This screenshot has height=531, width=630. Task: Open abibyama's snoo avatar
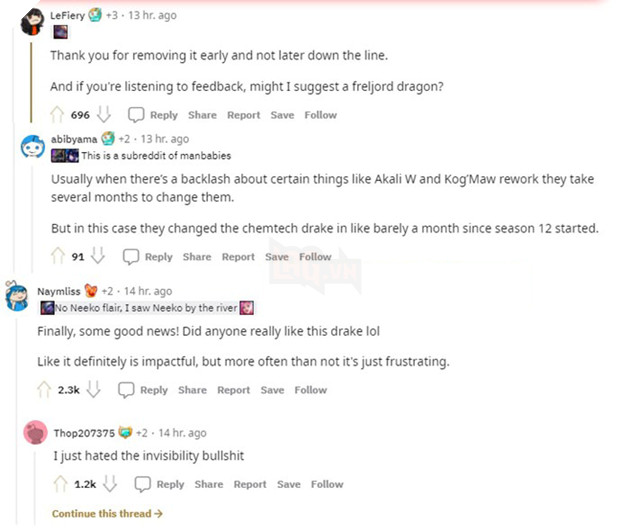click(33, 147)
